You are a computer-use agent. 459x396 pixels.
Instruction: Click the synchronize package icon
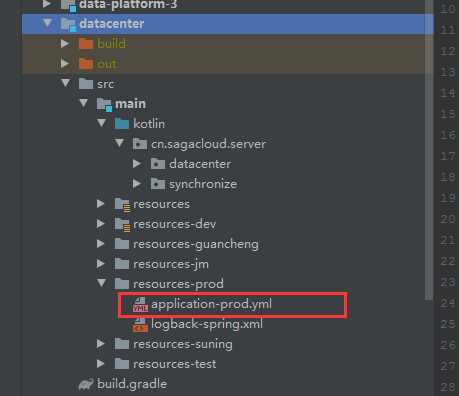(x=158, y=184)
